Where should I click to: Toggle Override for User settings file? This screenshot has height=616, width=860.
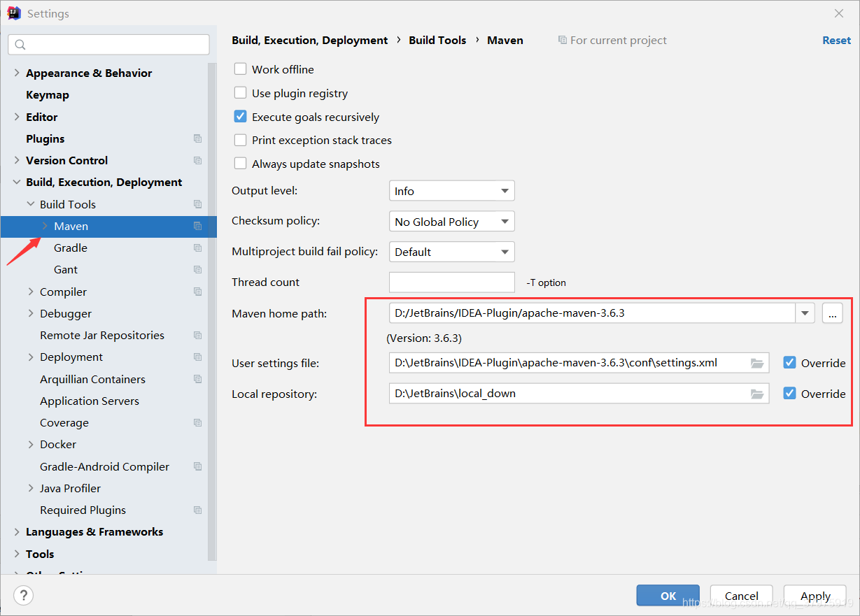click(789, 363)
